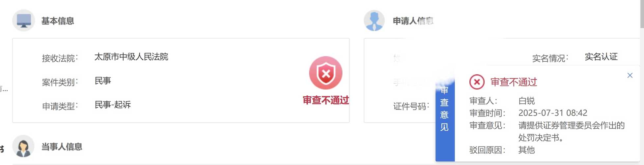Close the 审查不通过 review popup
Viewport: 644px width, 165px height.
630,76
